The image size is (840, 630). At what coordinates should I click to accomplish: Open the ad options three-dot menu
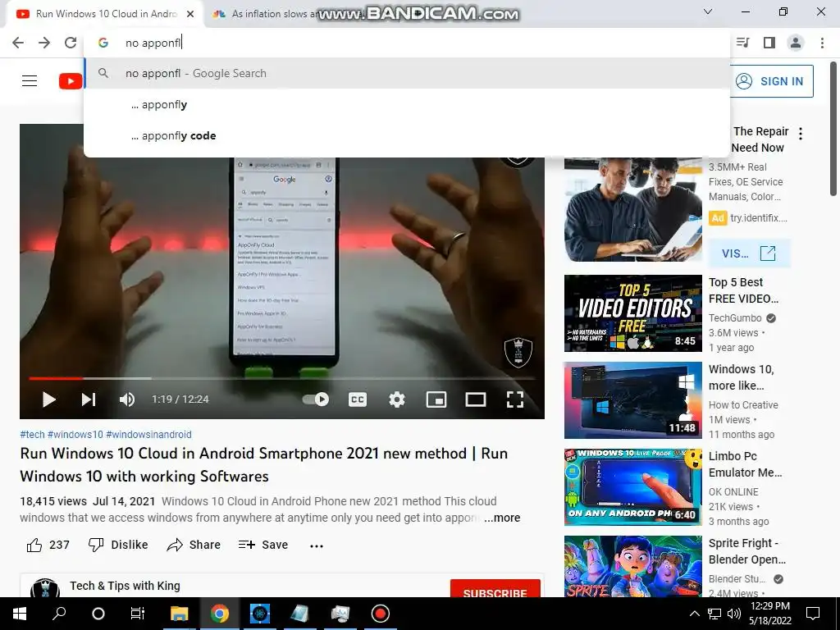[801, 134]
